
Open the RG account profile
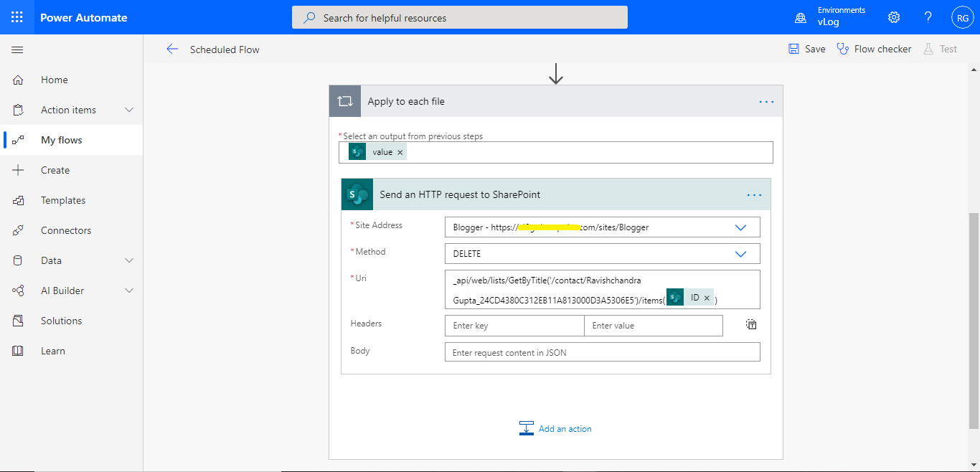[962, 16]
